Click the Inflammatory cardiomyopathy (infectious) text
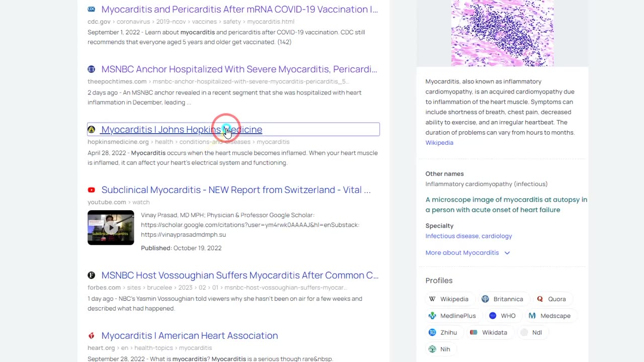 pyautogui.click(x=487, y=184)
